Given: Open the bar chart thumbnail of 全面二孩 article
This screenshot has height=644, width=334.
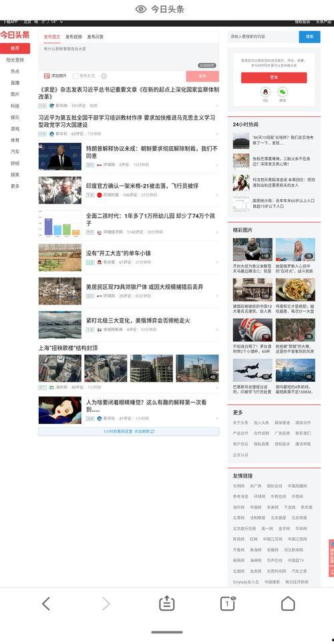Looking at the screenshot, I should pyautogui.click(x=60, y=224).
